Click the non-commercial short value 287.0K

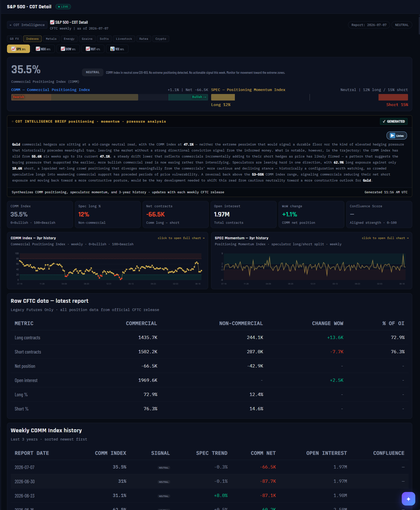pos(255,352)
